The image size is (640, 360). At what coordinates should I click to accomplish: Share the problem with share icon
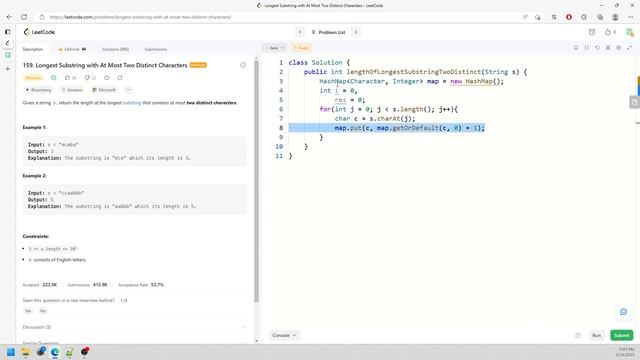[x=120, y=78]
